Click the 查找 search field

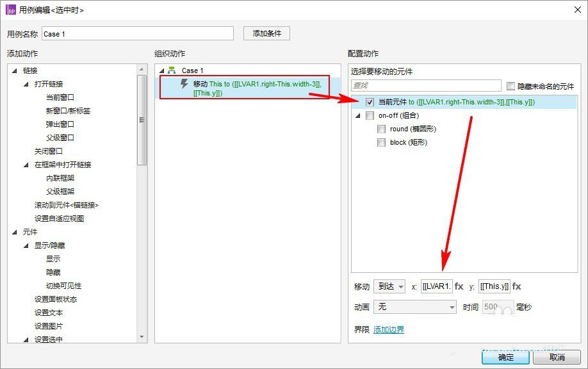[426, 86]
